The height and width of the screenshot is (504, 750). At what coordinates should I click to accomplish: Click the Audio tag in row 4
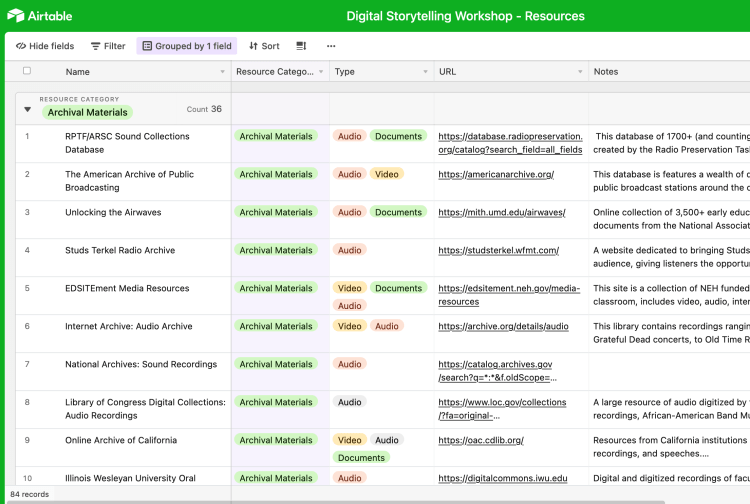coord(350,250)
